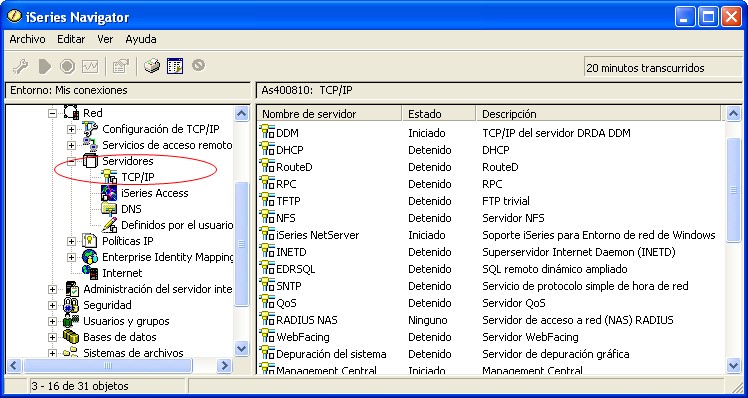The image size is (748, 398).
Task: Click server list scroll up arrow
Action: (x=733, y=113)
